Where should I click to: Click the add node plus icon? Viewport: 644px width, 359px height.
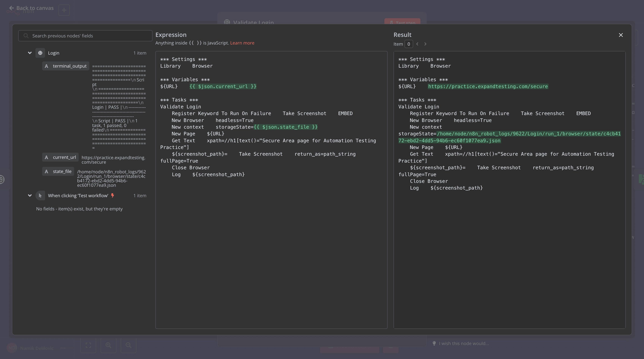pos(64,10)
